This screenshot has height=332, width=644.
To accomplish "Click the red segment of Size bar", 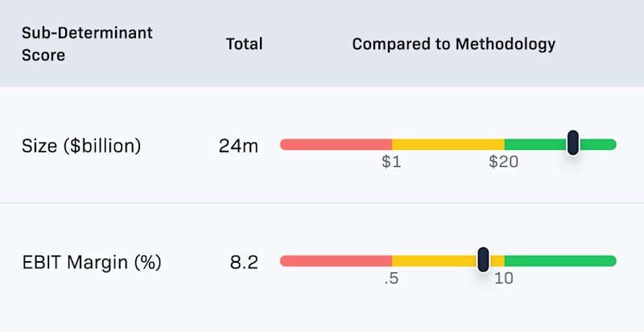I will pyautogui.click(x=336, y=144).
